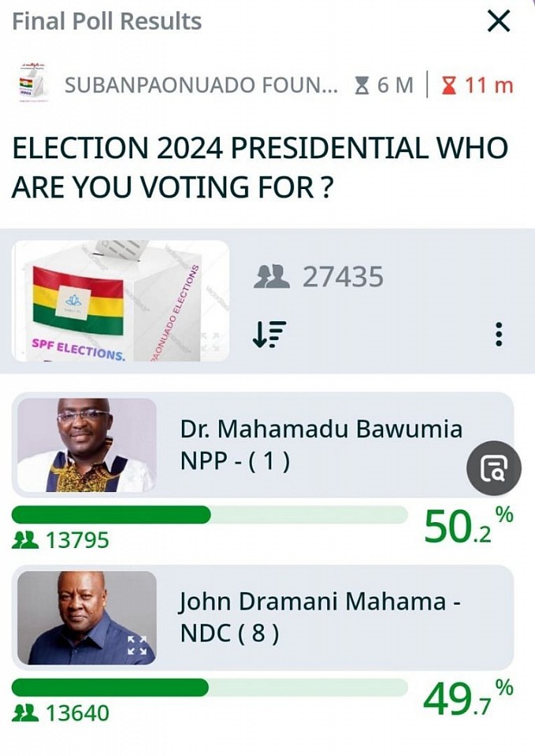Image resolution: width=535 pixels, height=756 pixels.
Task: Click Mahama's 49.7% progress bar
Action: pos(210,687)
